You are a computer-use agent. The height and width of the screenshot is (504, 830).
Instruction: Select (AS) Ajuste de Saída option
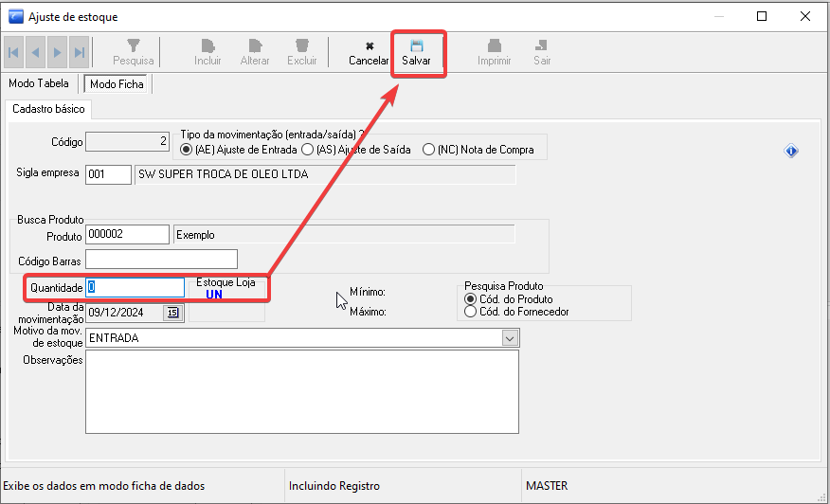tap(307, 150)
